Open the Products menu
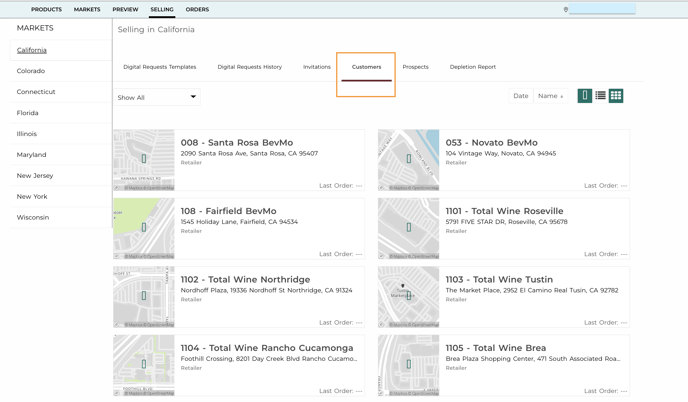688x402 pixels. click(46, 9)
